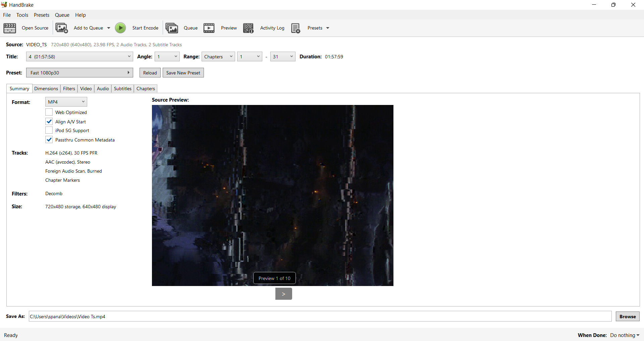The width and height of the screenshot is (644, 341).
Task: Click the Foreign Audio Scan, Burned text
Action: (x=73, y=171)
